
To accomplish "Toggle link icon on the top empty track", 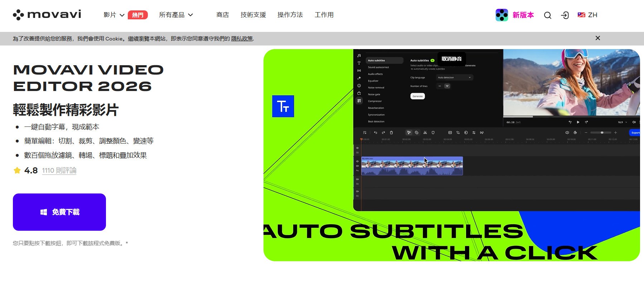I will point(357,153).
